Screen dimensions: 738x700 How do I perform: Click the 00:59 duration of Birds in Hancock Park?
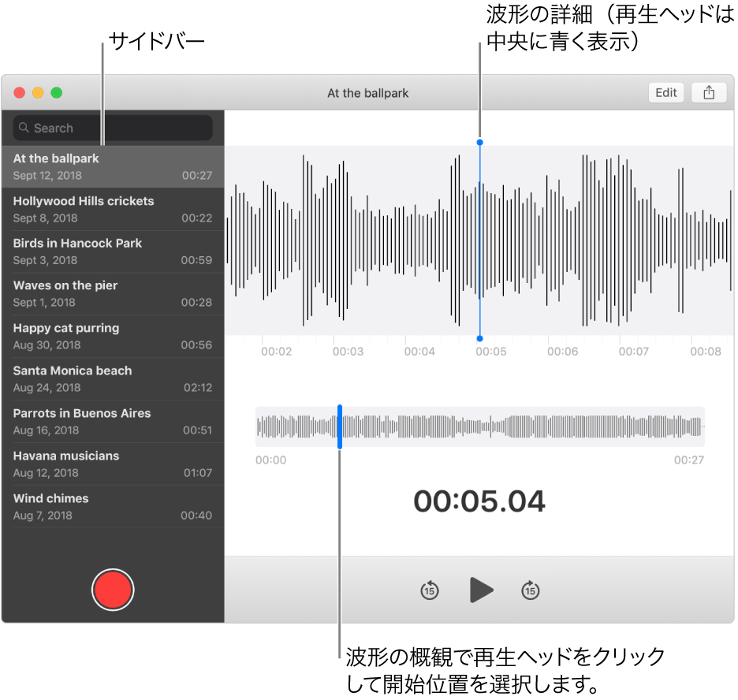point(197,260)
